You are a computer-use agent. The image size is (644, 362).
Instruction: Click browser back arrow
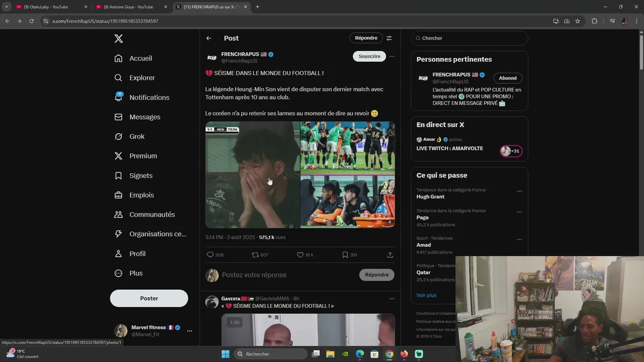[7, 21]
